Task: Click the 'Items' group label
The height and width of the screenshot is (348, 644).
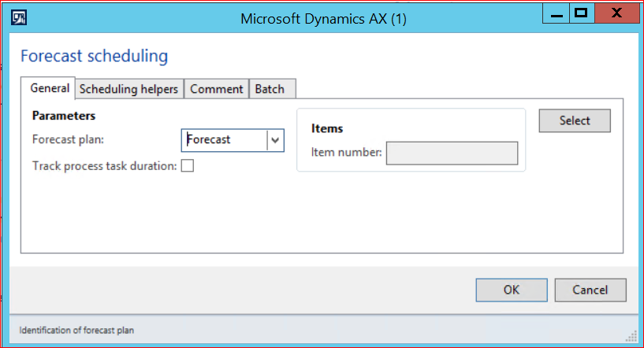Action: (327, 128)
